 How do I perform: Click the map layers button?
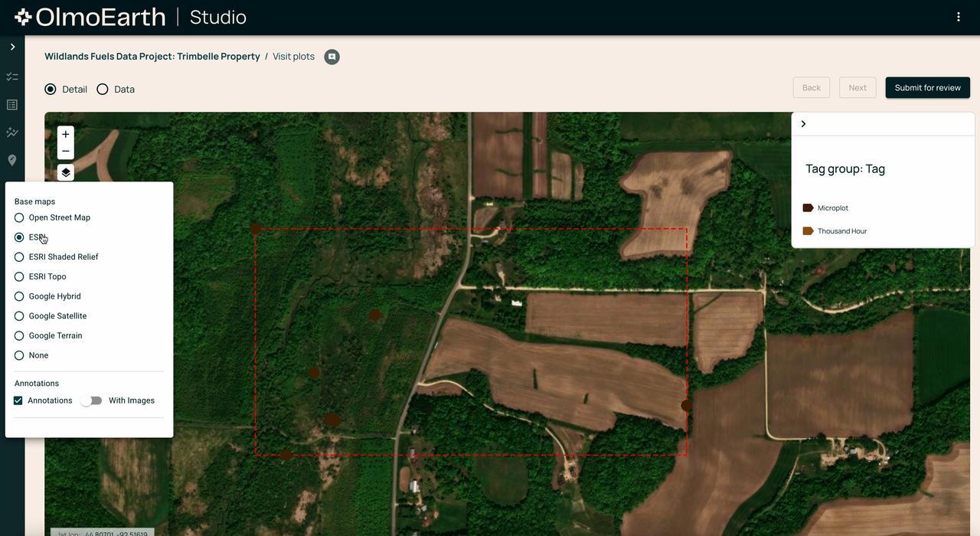[66, 173]
